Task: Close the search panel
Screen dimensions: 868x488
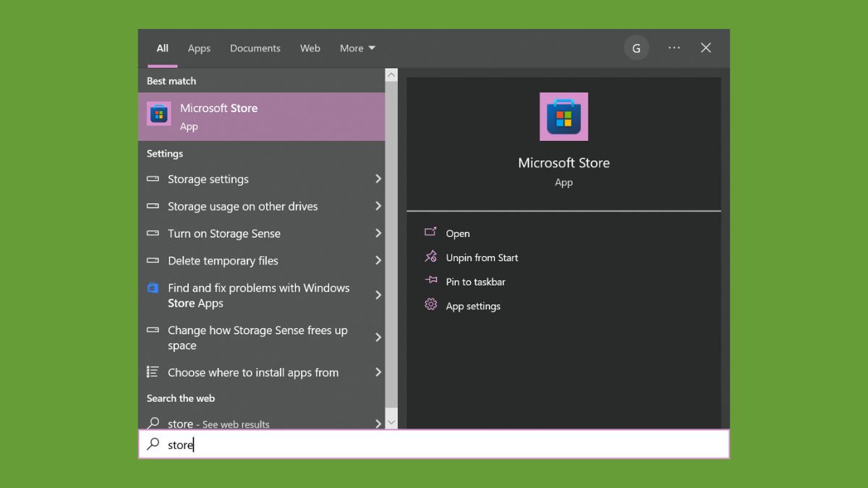Action: tap(706, 48)
